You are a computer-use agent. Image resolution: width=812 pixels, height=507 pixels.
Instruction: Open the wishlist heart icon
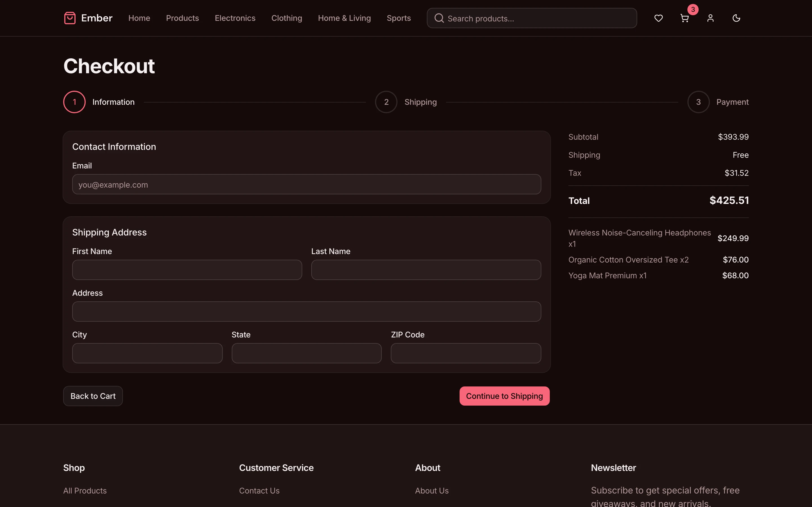coord(658,18)
